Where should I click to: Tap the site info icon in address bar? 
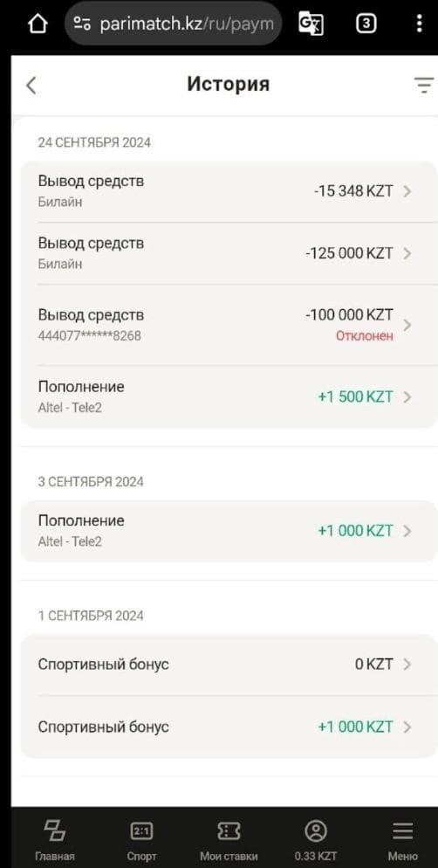[x=82, y=24]
